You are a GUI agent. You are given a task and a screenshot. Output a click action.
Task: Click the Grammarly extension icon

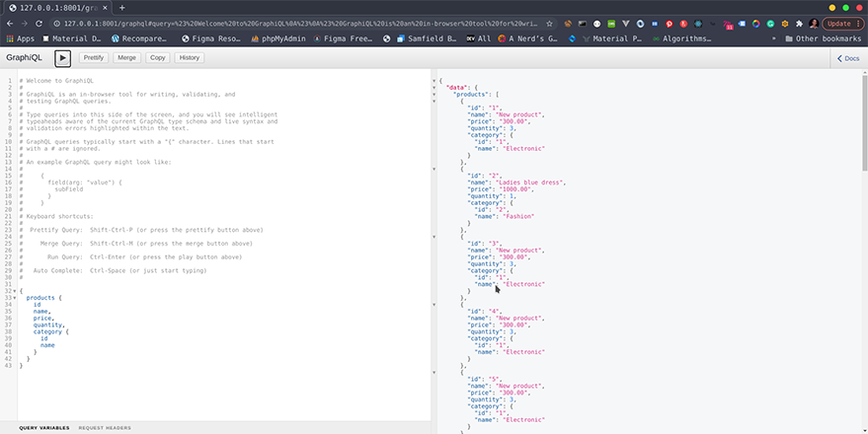coord(770,24)
